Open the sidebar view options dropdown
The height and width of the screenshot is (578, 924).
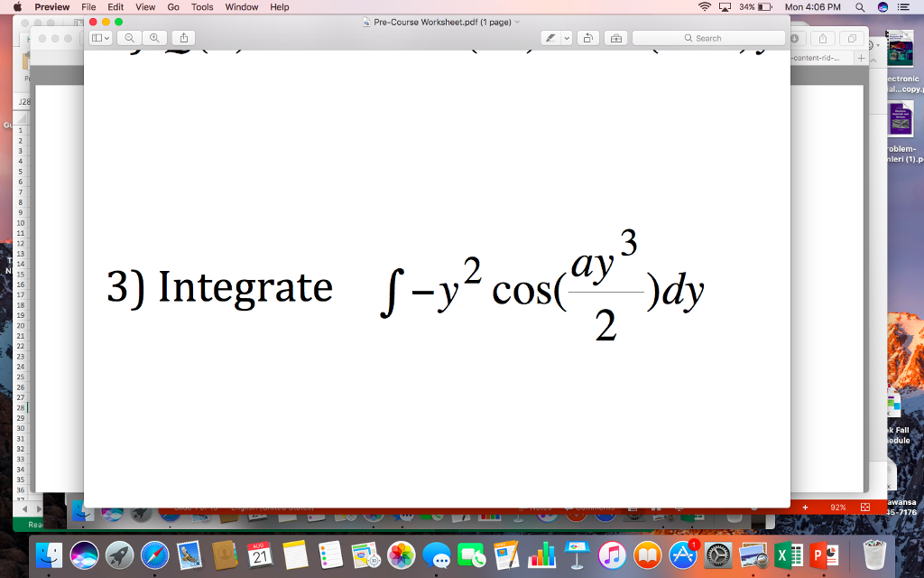click(x=106, y=38)
